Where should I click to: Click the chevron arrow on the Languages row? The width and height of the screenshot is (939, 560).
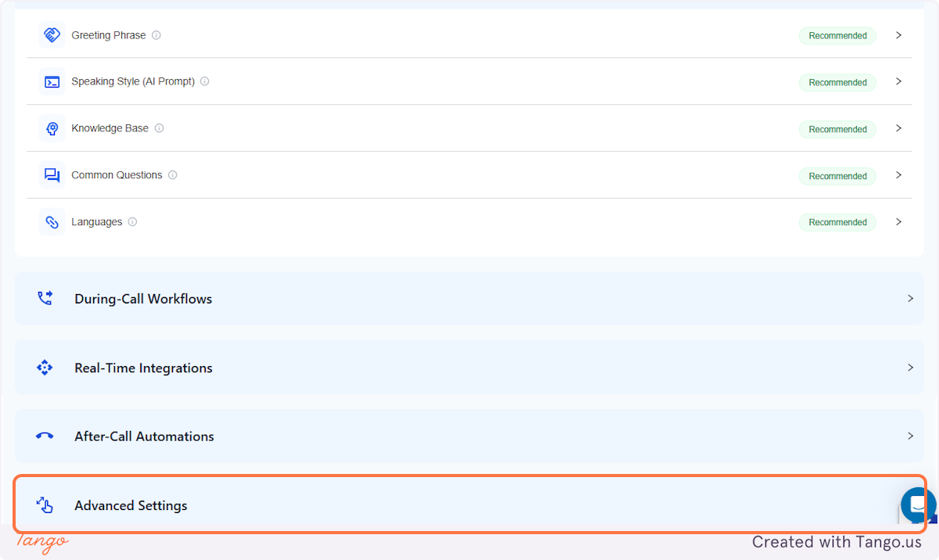point(898,221)
